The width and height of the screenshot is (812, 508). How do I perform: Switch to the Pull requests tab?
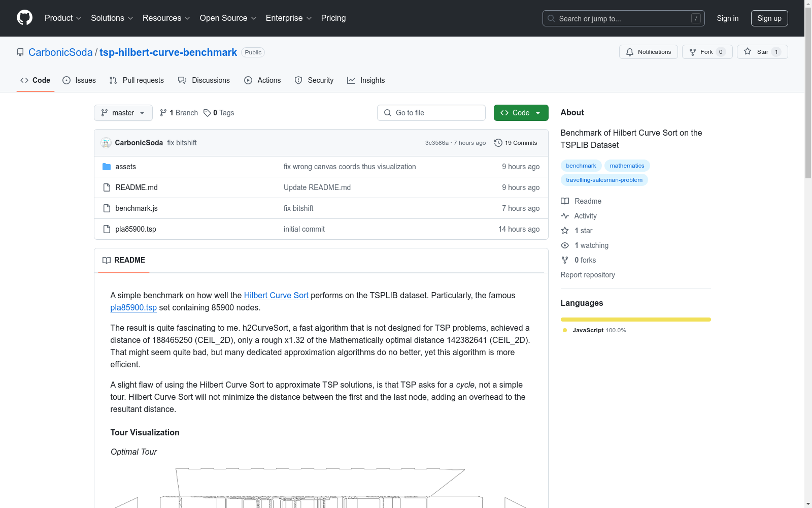tap(137, 80)
